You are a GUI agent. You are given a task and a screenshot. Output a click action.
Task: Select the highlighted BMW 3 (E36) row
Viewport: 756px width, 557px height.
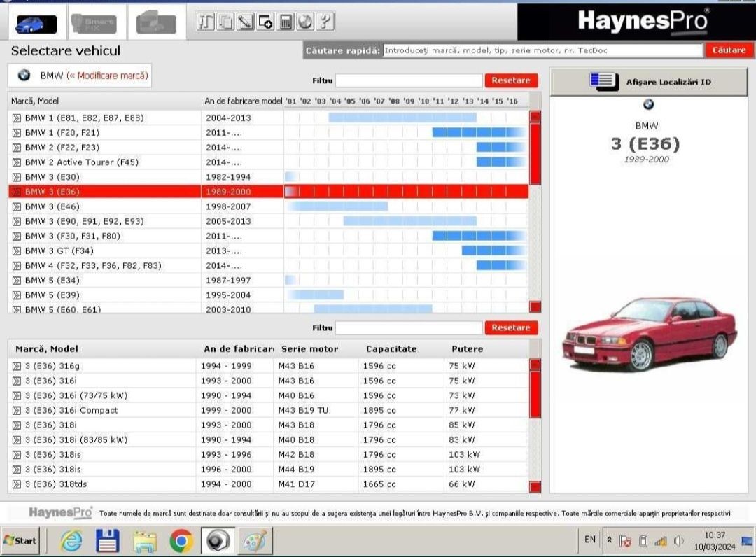(269, 192)
